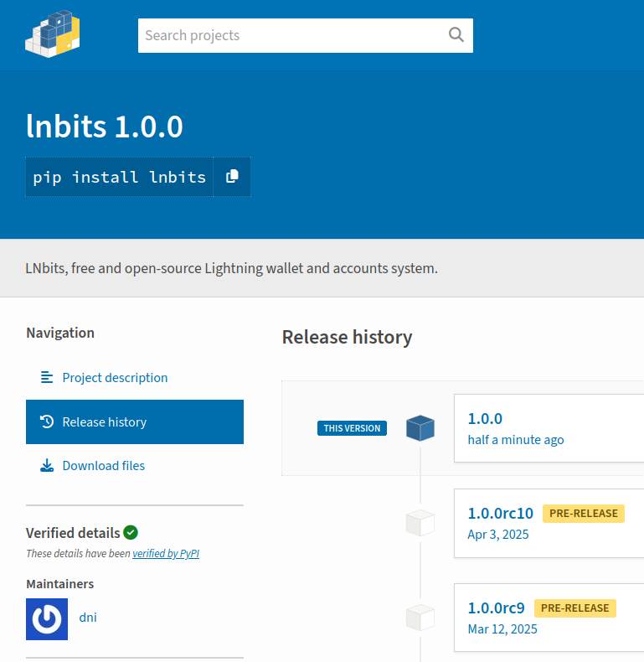This screenshot has height=662, width=644.
Task: Click the search magnifier icon
Action: (x=456, y=34)
